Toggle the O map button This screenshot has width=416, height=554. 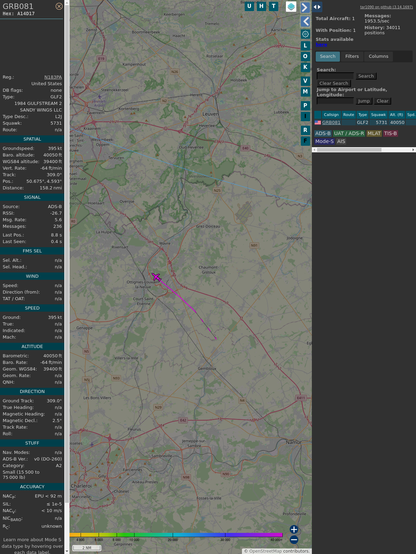coord(305,56)
